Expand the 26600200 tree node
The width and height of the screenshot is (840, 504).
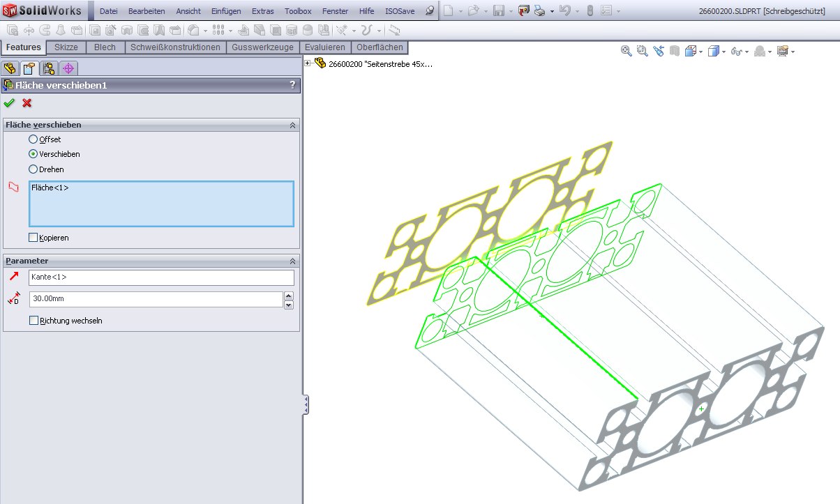pyautogui.click(x=308, y=63)
